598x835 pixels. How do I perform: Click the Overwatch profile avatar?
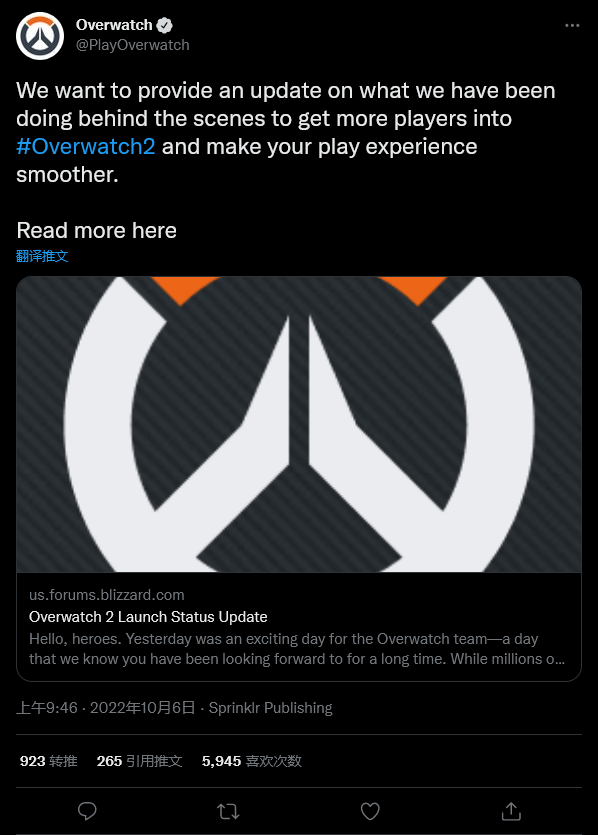pos(40,36)
